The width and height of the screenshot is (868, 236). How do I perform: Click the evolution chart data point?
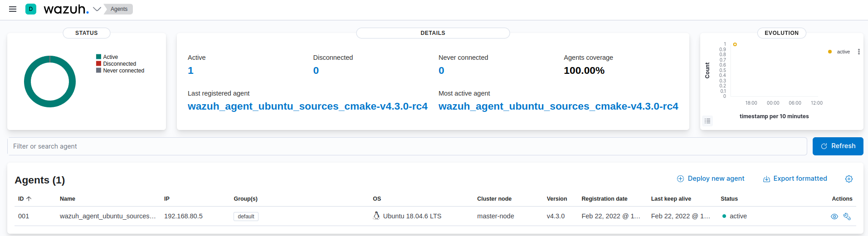[x=735, y=44]
